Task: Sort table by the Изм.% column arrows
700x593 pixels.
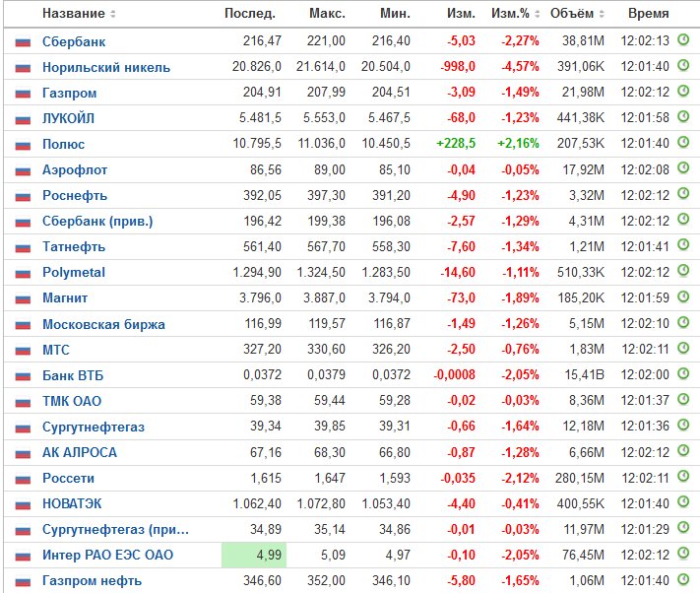Action: (x=537, y=14)
